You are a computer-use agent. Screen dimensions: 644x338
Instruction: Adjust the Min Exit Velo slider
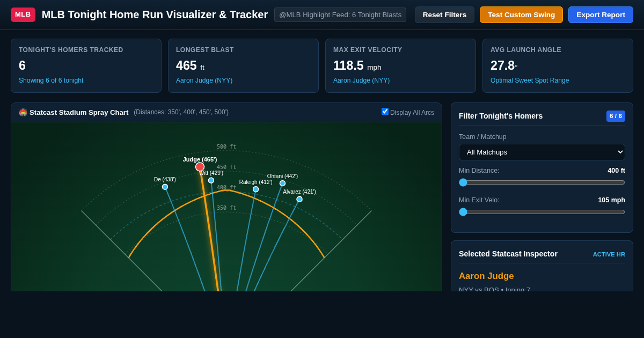[542, 212]
